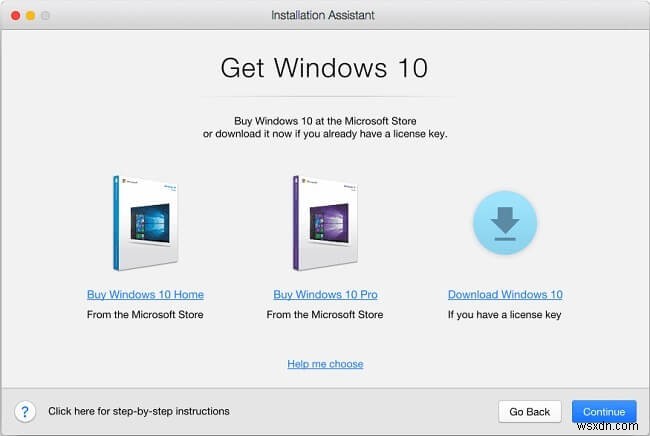Screen dimensions: 650x436
Task: Open help via the question mark icon
Action: coord(25,412)
